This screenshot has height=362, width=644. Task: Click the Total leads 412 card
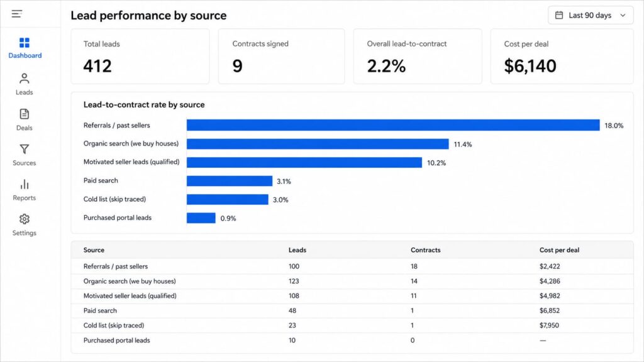pyautogui.click(x=140, y=56)
